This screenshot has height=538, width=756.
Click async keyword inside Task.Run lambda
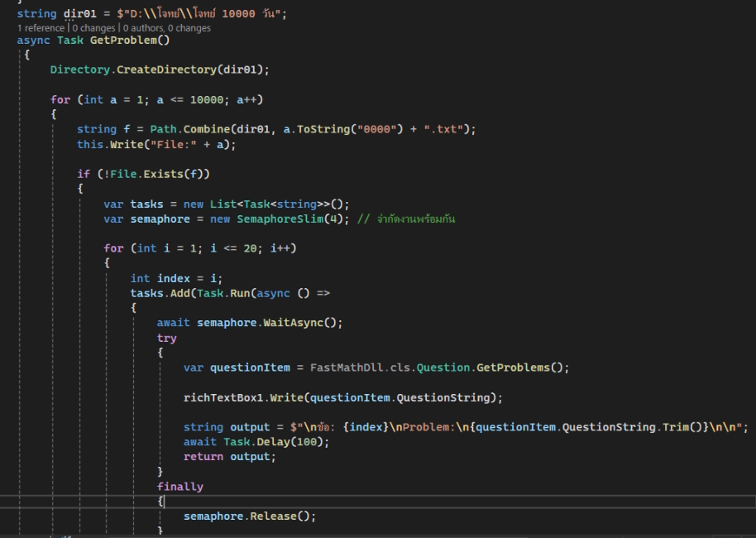click(274, 293)
